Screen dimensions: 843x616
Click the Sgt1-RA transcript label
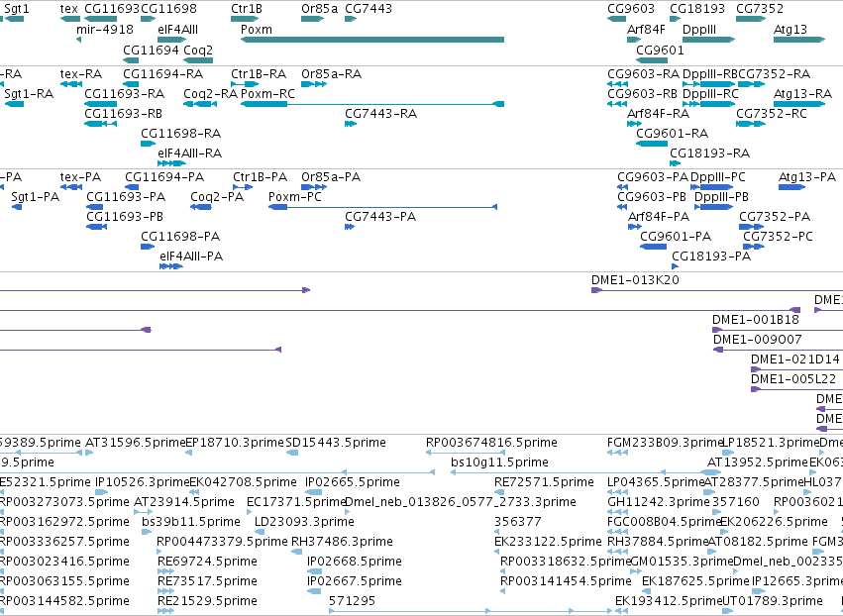pos(29,94)
